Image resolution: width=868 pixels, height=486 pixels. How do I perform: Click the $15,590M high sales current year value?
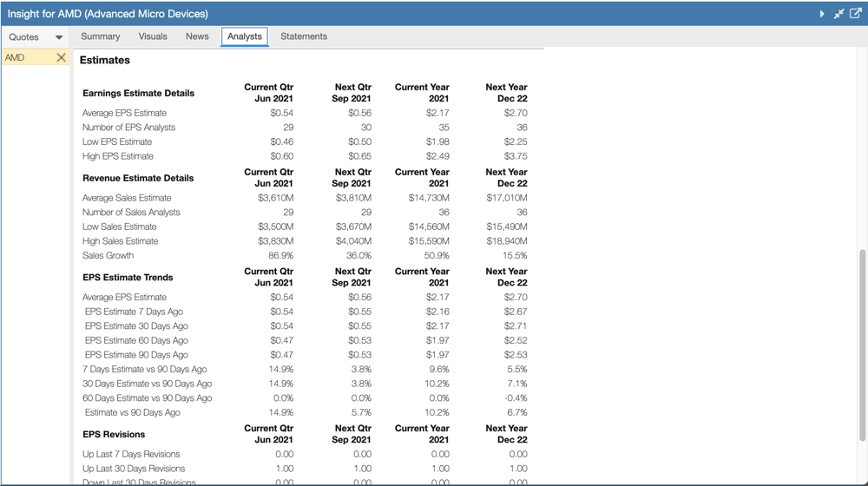(x=429, y=240)
